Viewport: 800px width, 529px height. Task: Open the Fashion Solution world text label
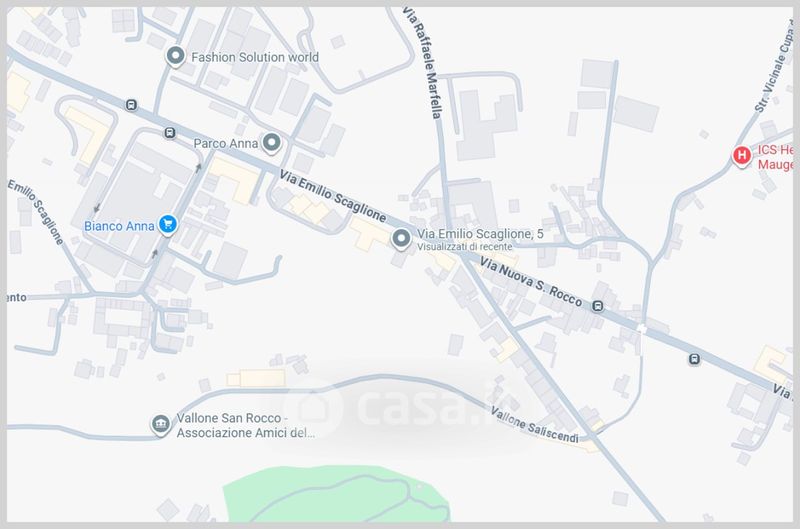point(255,57)
